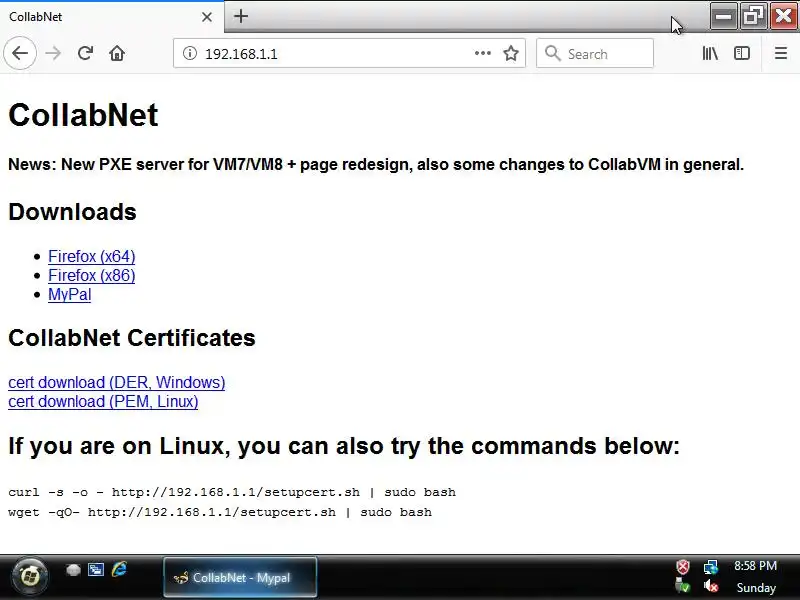Viewport: 800px width, 600px height.
Task: Click the CollabNet page heading
Action: [83, 115]
